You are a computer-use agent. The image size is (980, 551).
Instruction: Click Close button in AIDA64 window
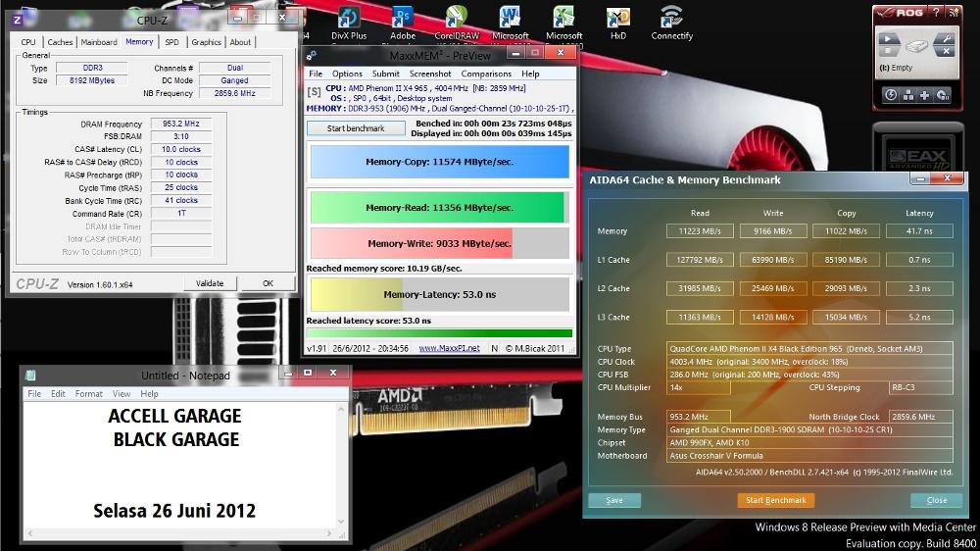pyautogui.click(x=936, y=500)
